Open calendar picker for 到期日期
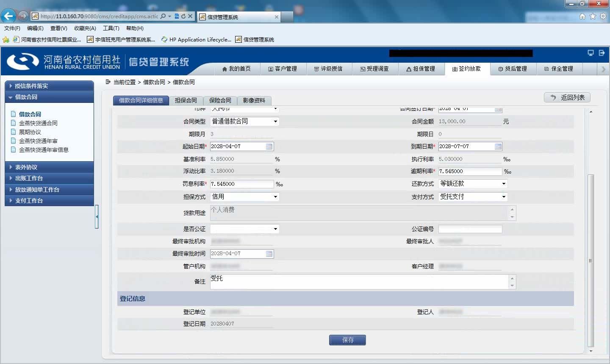 click(498, 146)
